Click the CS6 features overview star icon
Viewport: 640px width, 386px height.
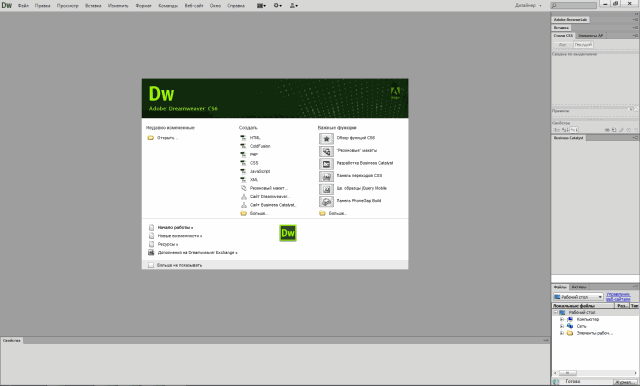326,139
